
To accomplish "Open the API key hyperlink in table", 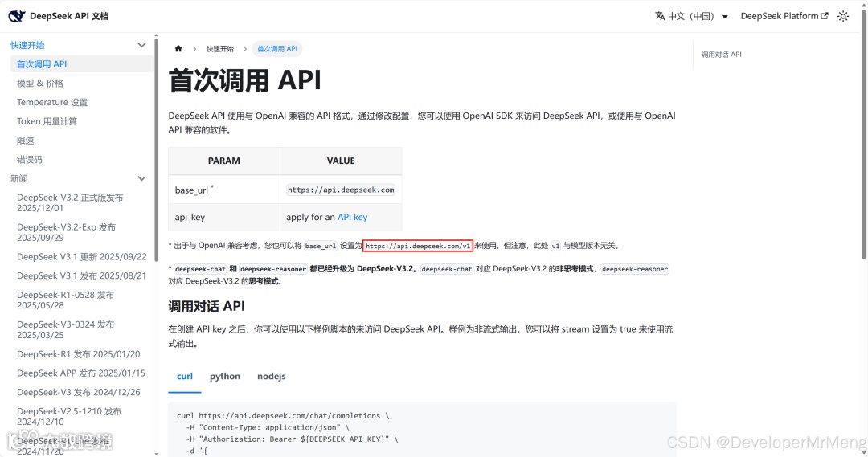I will click(352, 217).
